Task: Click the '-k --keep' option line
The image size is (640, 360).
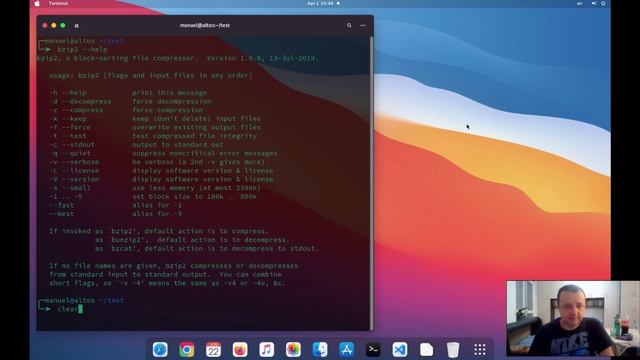Action: [x=155, y=119]
